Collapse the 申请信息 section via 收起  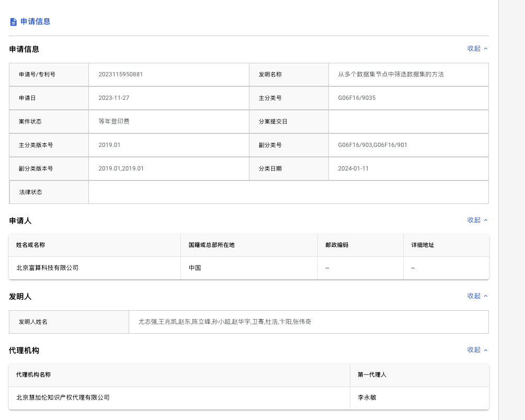coord(477,49)
